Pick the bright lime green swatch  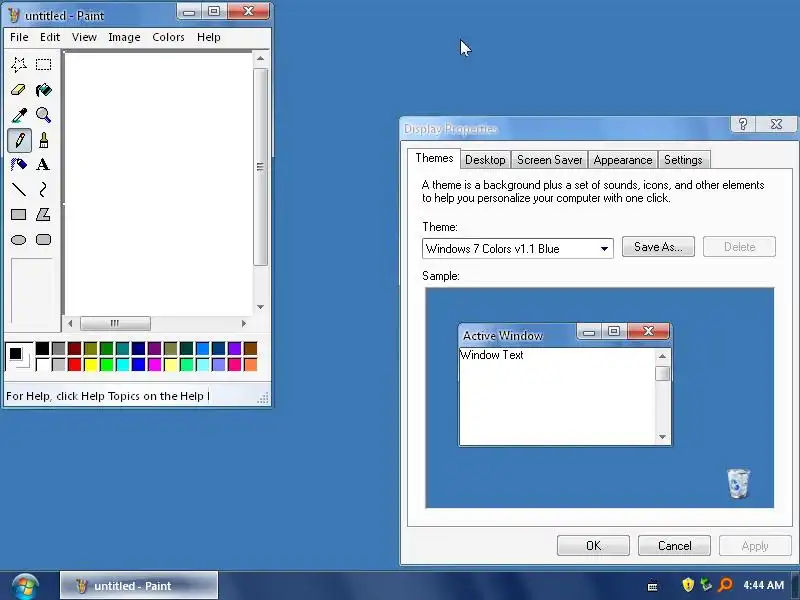tap(107, 364)
